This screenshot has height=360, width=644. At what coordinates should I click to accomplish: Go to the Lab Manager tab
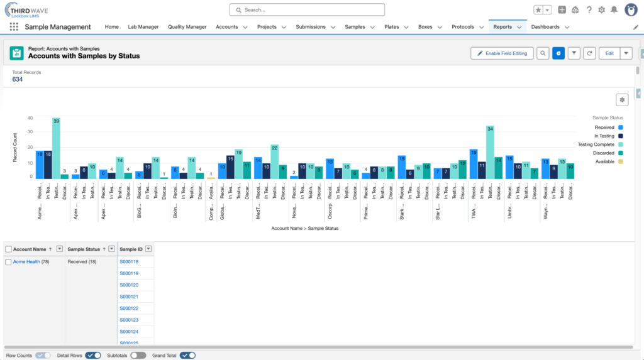(143, 26)
